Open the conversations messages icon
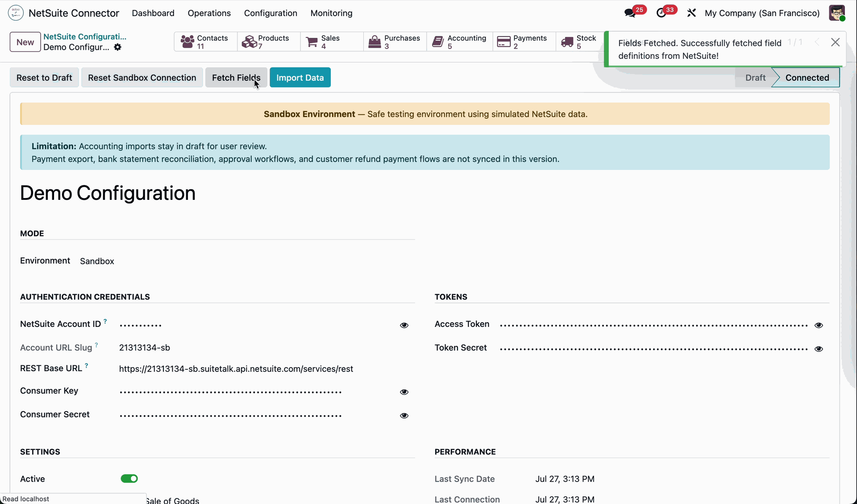The image size is (857, 504). coord(630,13)
